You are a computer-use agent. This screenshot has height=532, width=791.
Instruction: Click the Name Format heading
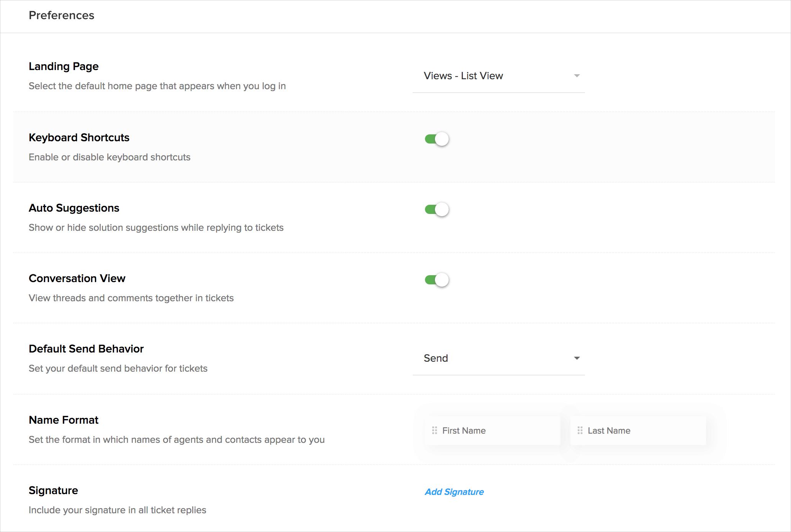click(64, 420)
